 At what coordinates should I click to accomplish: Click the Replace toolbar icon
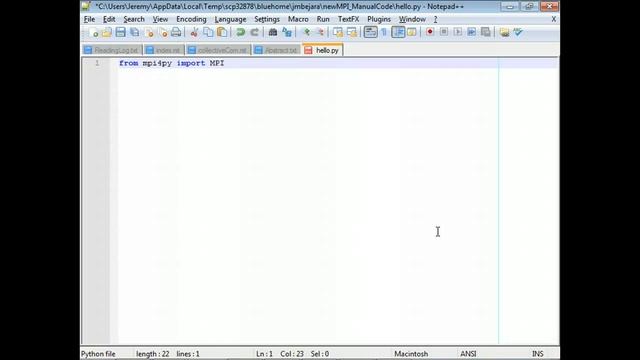(x=287, y=32)
